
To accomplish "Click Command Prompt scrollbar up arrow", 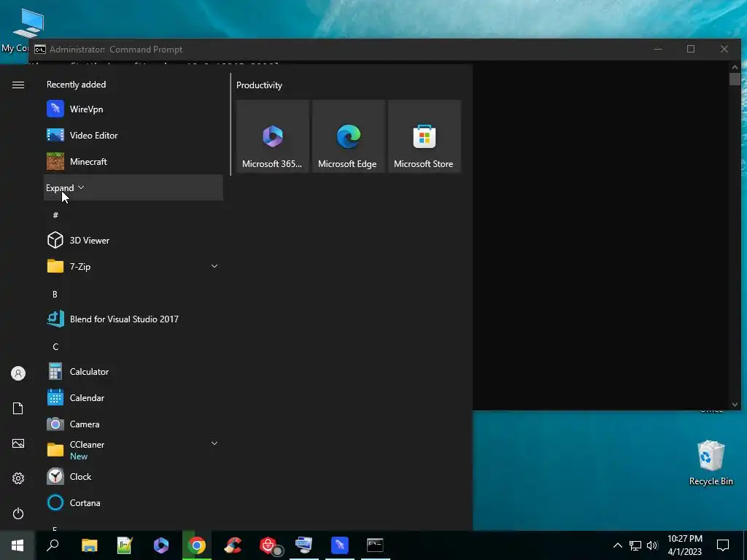I will coord(735,67).
